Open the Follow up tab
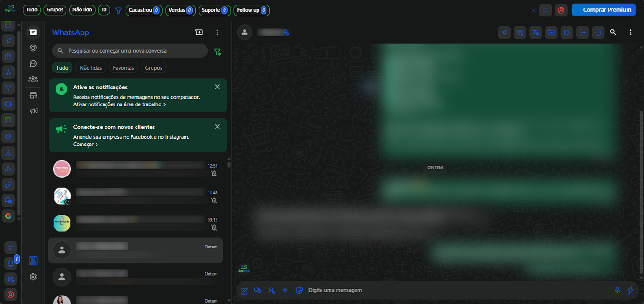Image resolution: width=644 pixels, height=304 pixels. click(252, 10)
